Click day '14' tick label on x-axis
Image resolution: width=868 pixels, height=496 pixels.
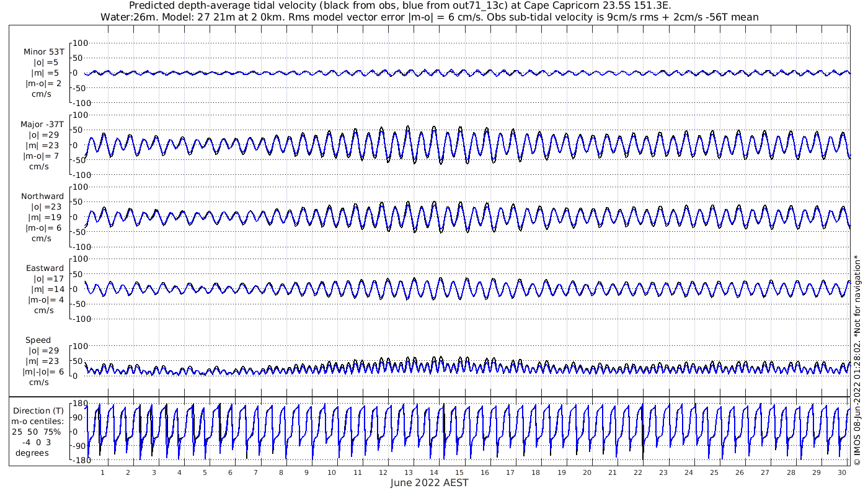coord(434,472)
